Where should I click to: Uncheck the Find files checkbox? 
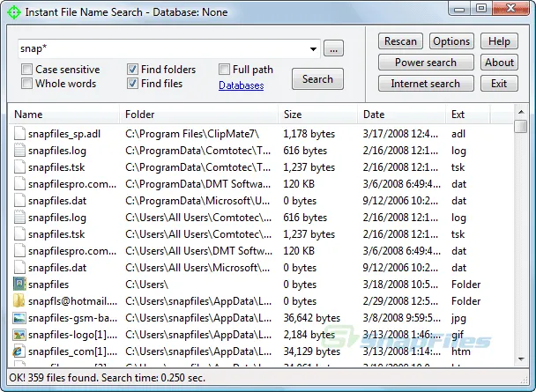tap(132, 84)
